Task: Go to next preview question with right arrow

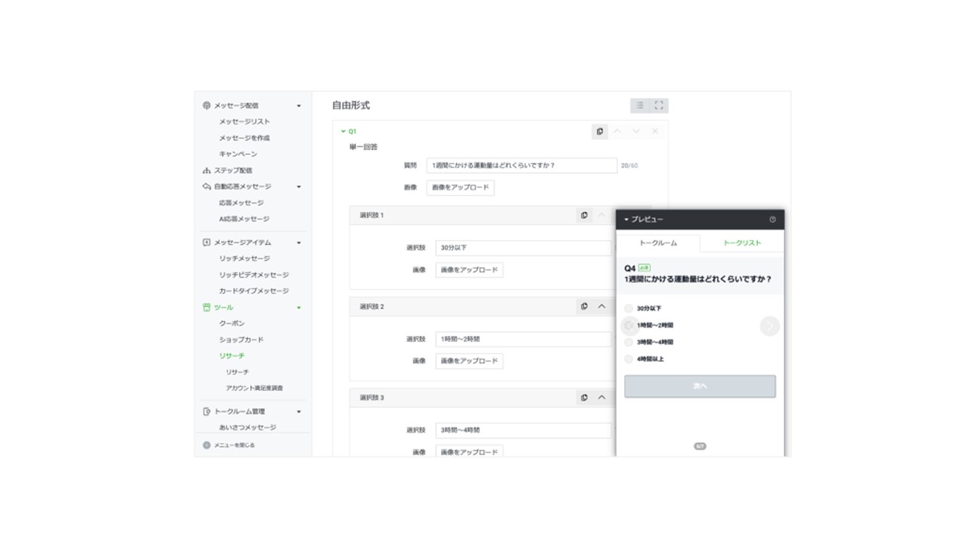Action: (x=769, y=326)
